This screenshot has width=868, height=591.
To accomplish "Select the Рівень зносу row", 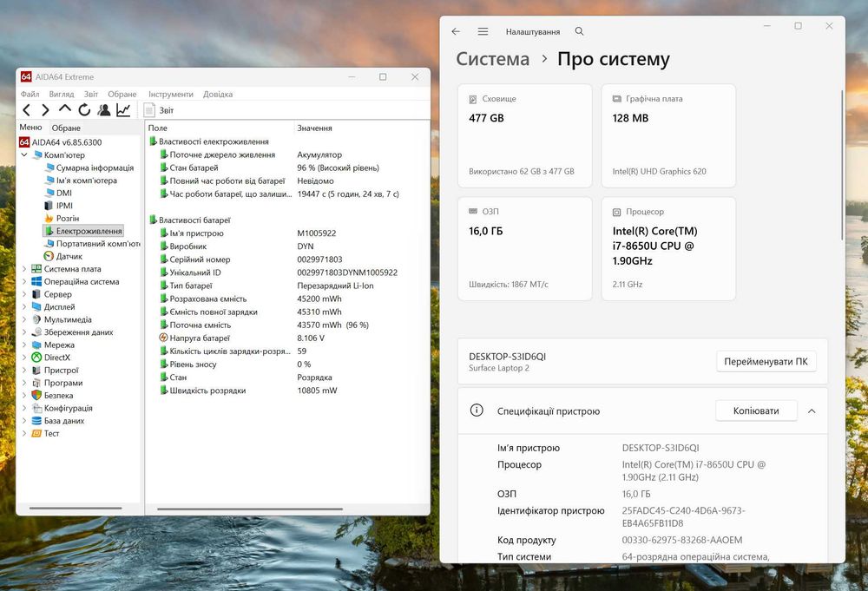I will point(288,364).
